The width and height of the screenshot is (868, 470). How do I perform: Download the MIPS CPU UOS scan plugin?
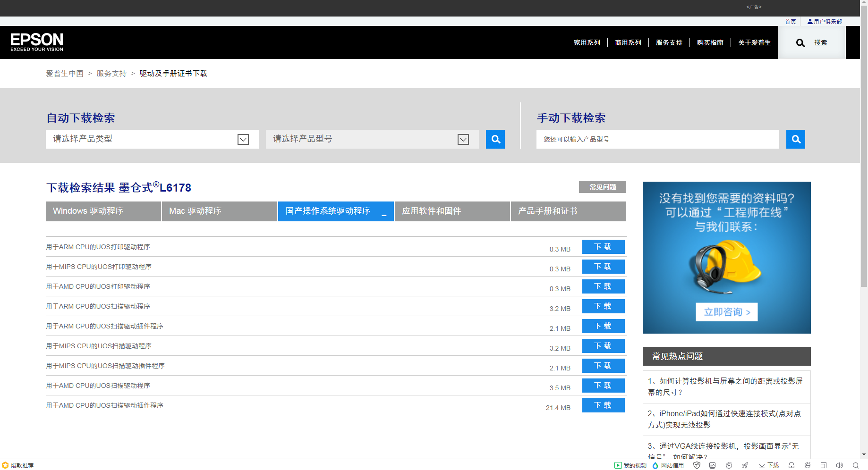pos(604,366)
